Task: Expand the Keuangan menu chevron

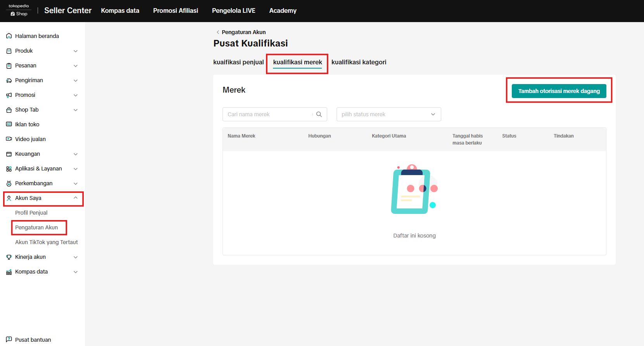Action: (76, 154)
